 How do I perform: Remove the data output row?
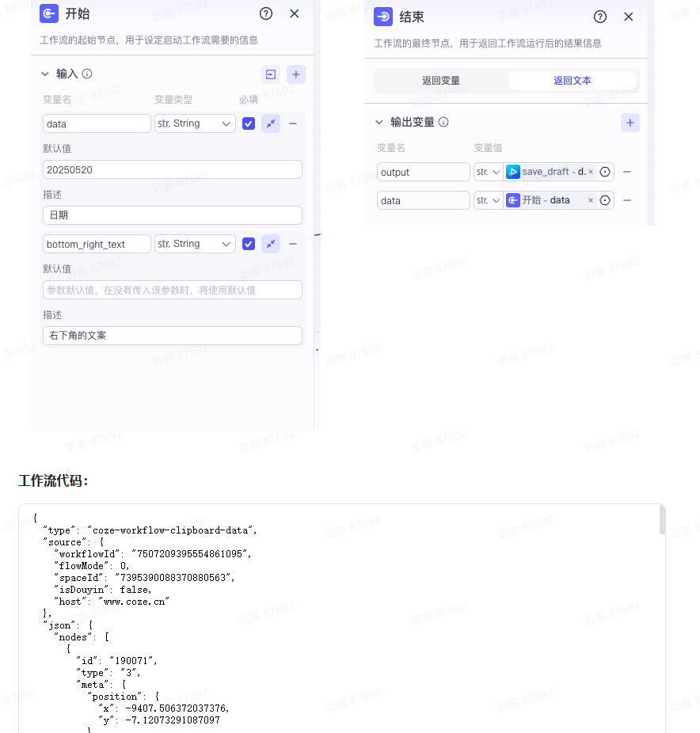[x=627, y=200]
